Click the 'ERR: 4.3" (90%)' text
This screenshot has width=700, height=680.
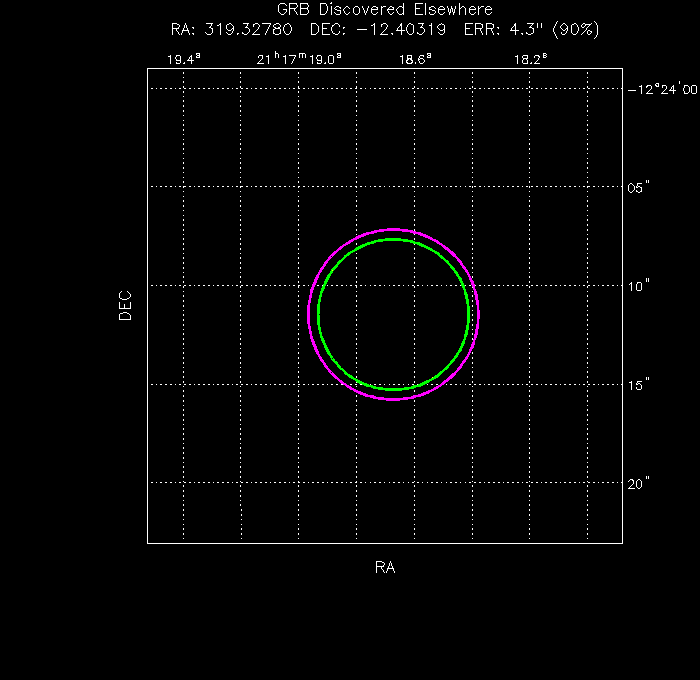pyautogui.click(x=531, y=29)
